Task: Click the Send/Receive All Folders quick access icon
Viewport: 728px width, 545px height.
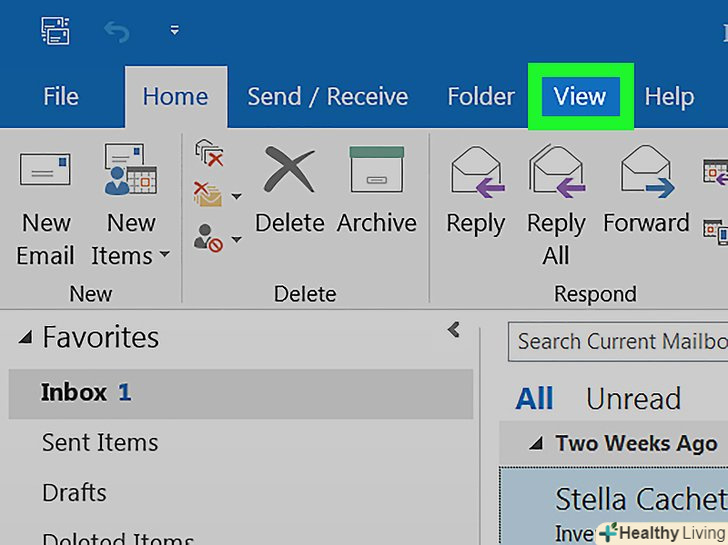Action: coord(55,31)
